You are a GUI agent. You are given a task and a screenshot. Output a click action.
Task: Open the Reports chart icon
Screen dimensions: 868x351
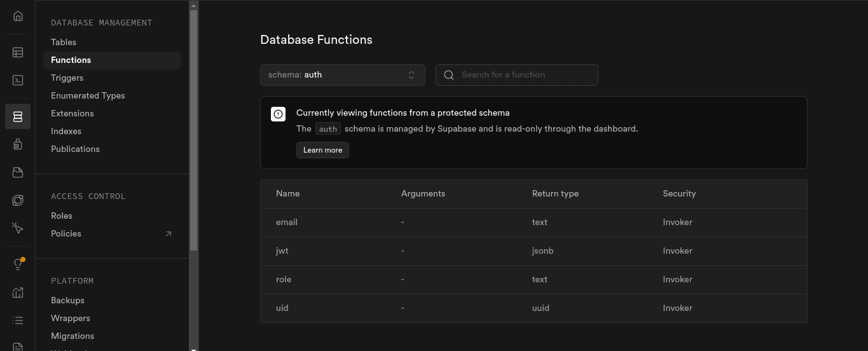click(x=18, y=292)
